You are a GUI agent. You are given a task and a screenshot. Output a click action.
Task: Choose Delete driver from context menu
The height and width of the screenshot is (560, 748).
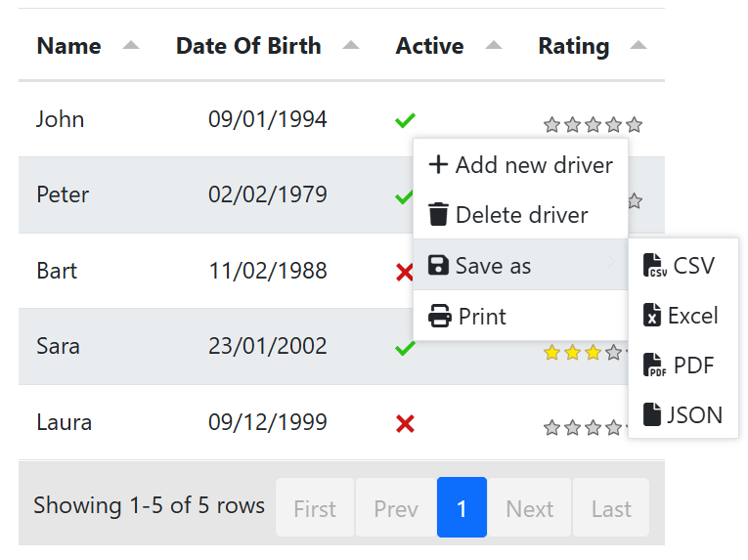click(x=520, y=215)
